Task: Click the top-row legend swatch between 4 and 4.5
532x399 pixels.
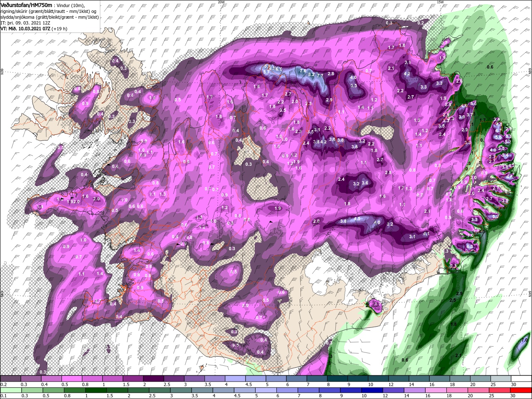Action: coord(235,379)
